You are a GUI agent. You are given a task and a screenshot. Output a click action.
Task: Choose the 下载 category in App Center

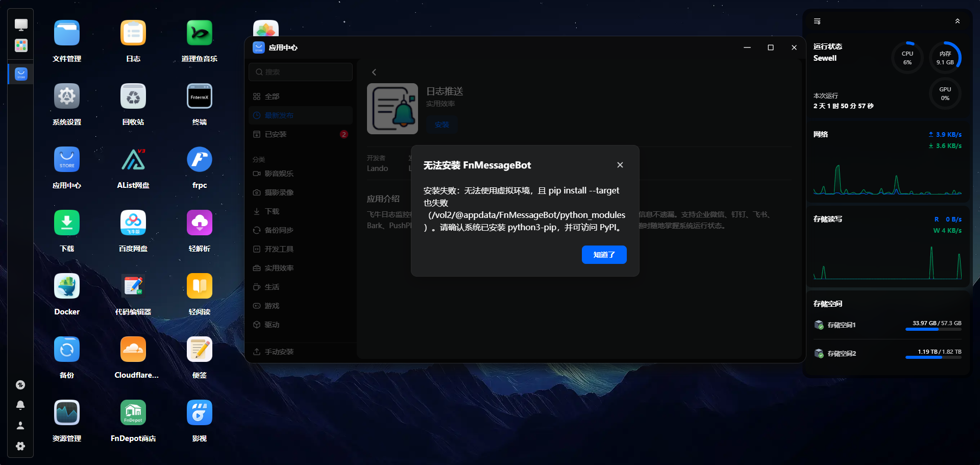point(301,211)
